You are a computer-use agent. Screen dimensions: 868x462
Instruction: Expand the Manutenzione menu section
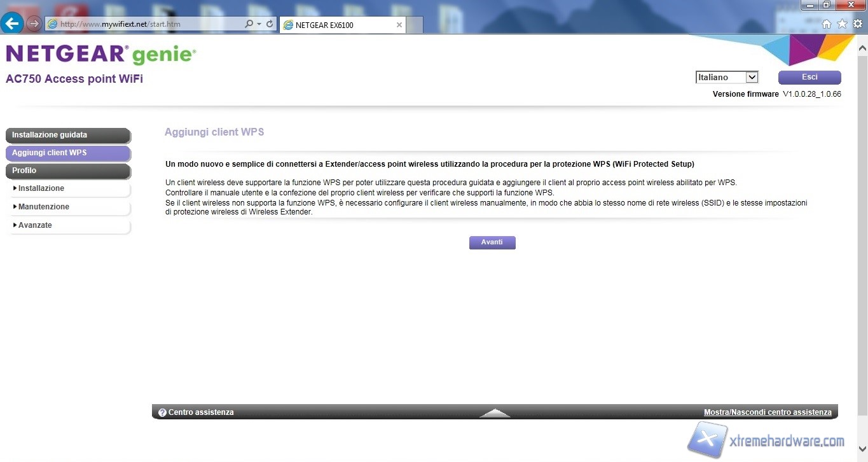43,207
